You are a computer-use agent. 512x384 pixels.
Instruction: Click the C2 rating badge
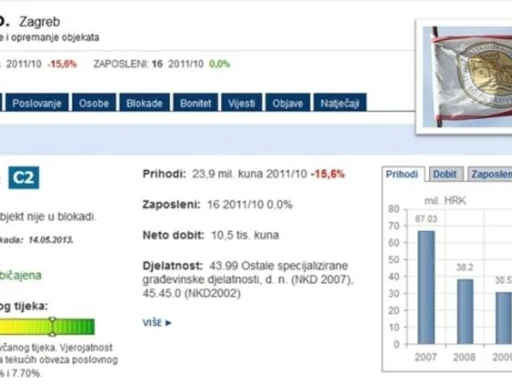[24, 177]
